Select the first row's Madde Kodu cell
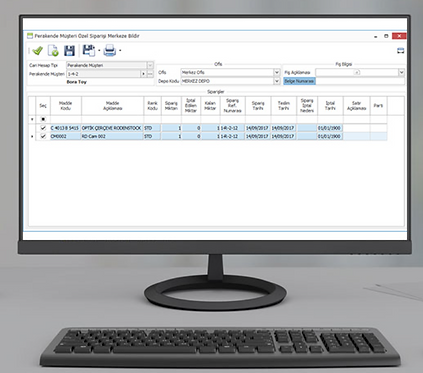The image size is (423, 373). tap(66, 128)
